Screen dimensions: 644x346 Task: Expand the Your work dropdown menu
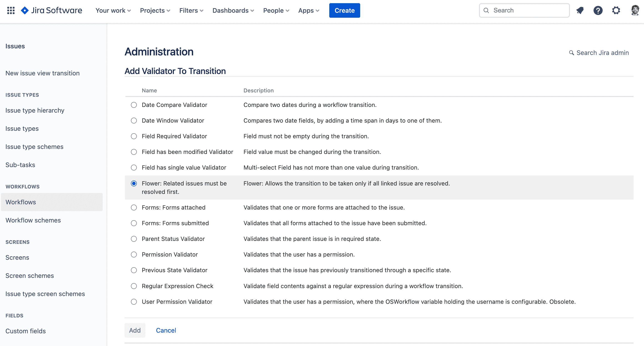[x=112, y=10]
